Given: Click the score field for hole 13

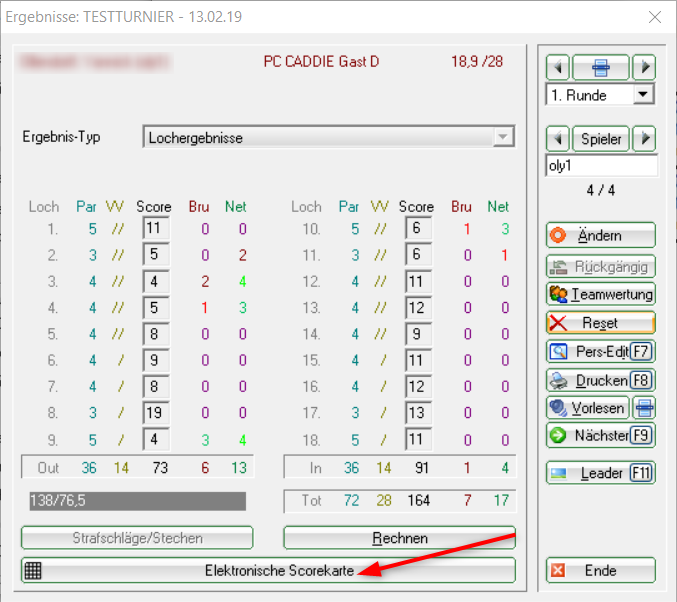Looking at the screenshot, I should tap(418, 307).
